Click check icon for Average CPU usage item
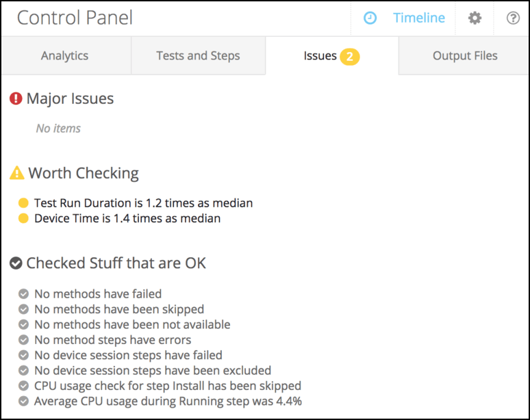This screenshot has height=420, width=530. pos(24,402)
